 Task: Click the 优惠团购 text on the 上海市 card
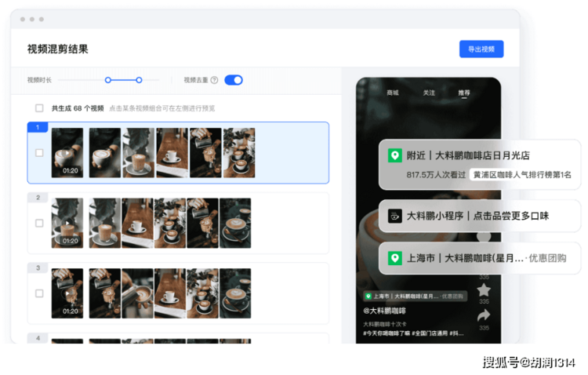(547, 258)
